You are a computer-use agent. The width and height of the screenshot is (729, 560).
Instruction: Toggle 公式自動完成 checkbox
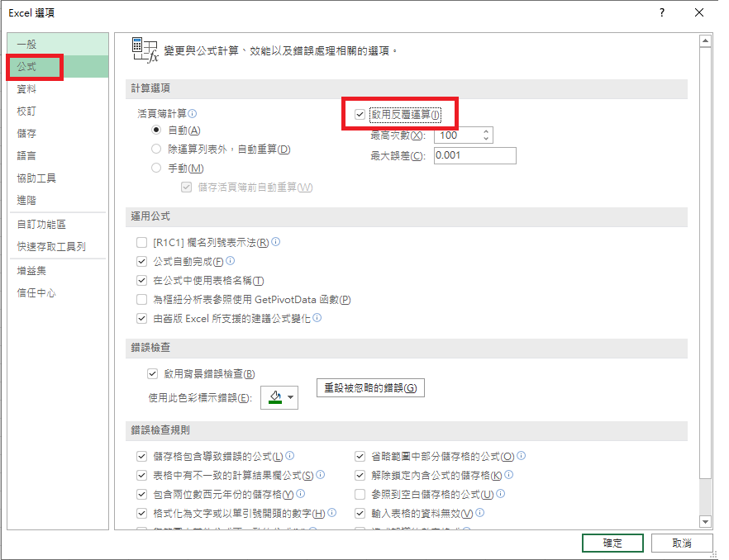(x=142, y=262)
